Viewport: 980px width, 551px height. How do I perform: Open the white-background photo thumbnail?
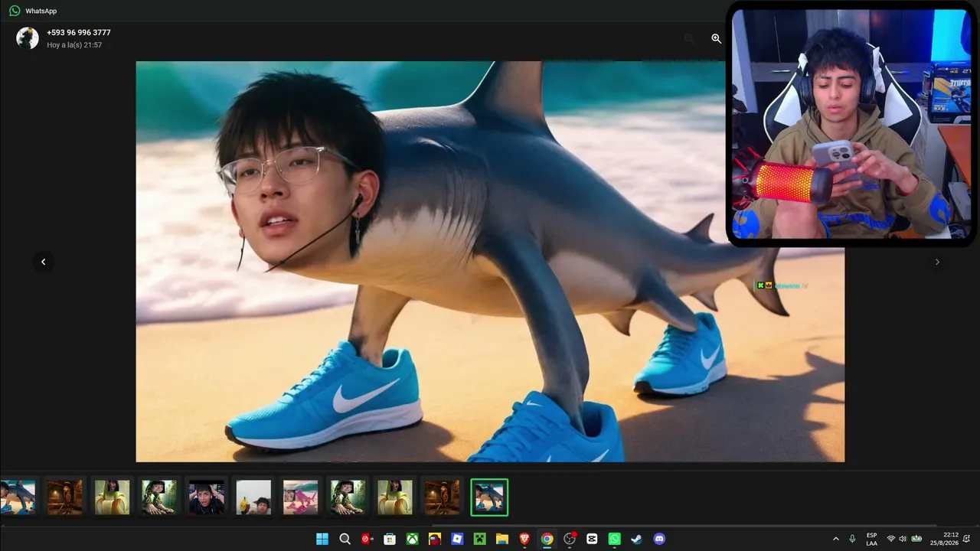[x=253, y=497]
